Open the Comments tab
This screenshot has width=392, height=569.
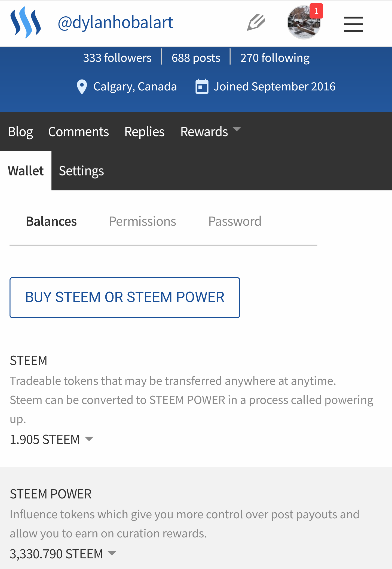(x=78, y=132)
